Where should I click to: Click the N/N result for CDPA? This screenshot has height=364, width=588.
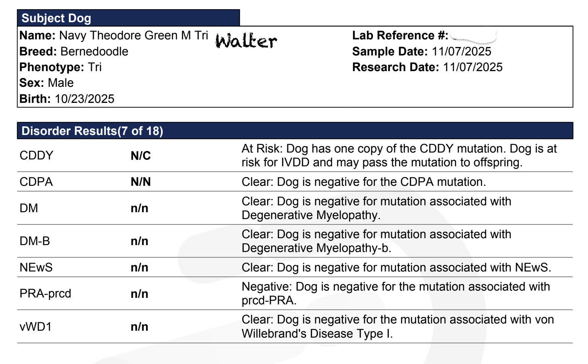141,182
